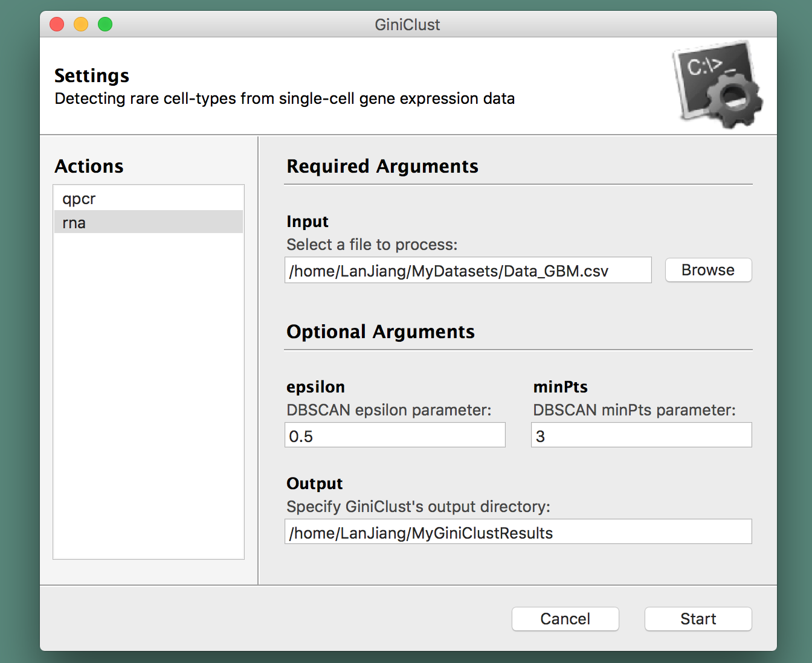Click the bold 'epsilon' label
Viewport: 812px width, 663px height.
click(315, 387)
